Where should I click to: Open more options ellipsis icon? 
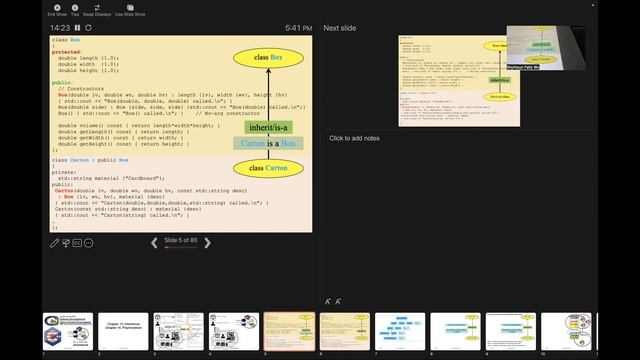(88, 243)
